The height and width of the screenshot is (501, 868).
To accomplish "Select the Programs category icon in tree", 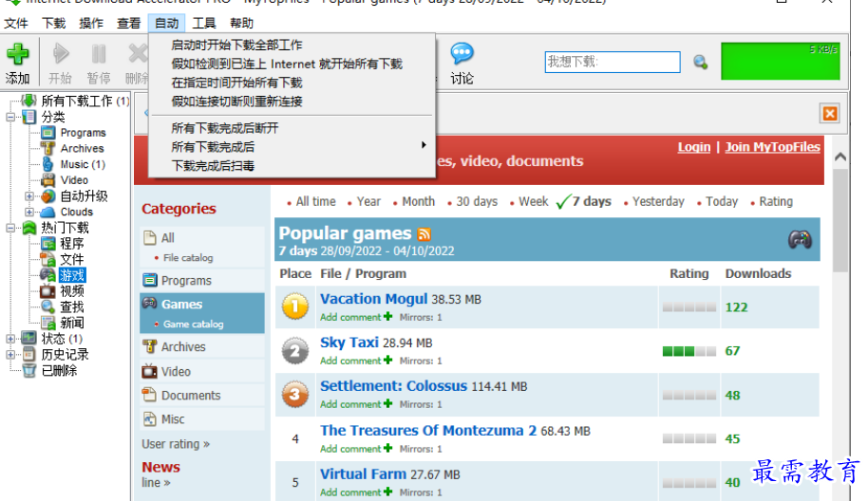I will 48,133.
